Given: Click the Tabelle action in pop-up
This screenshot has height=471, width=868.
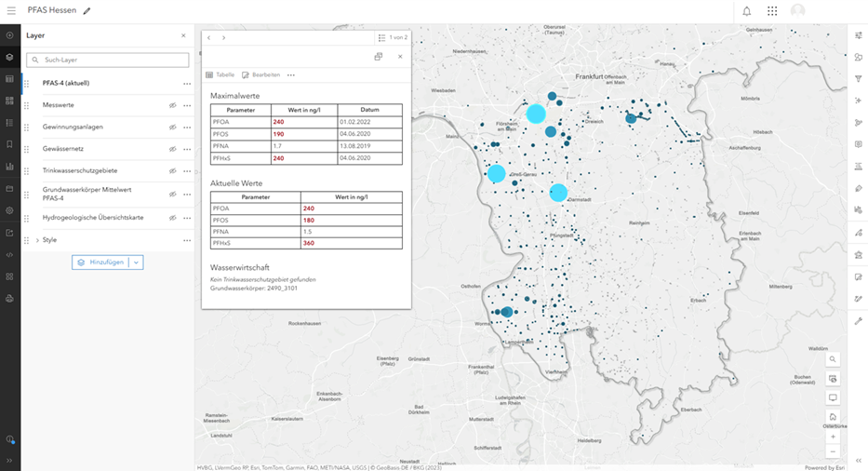Looking at the screenshot, I should point(220,74).
